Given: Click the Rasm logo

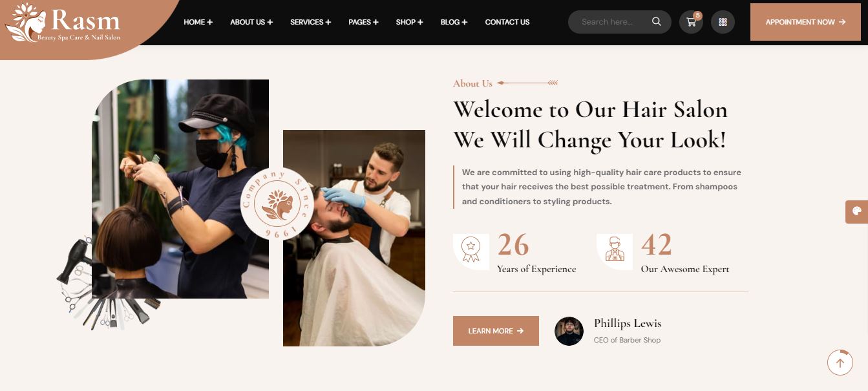Looking at the screenshot, I should pyautogui.click(x=63, y=23).
